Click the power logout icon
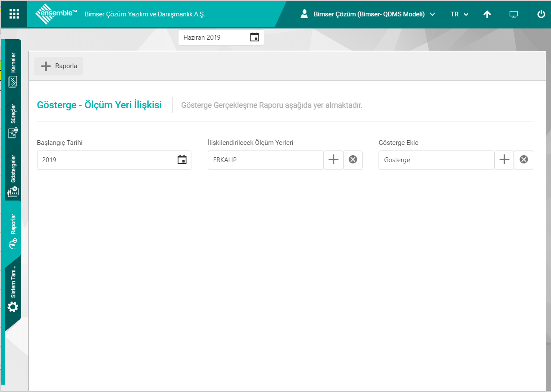Screen dimensions: 551x392 541,14
